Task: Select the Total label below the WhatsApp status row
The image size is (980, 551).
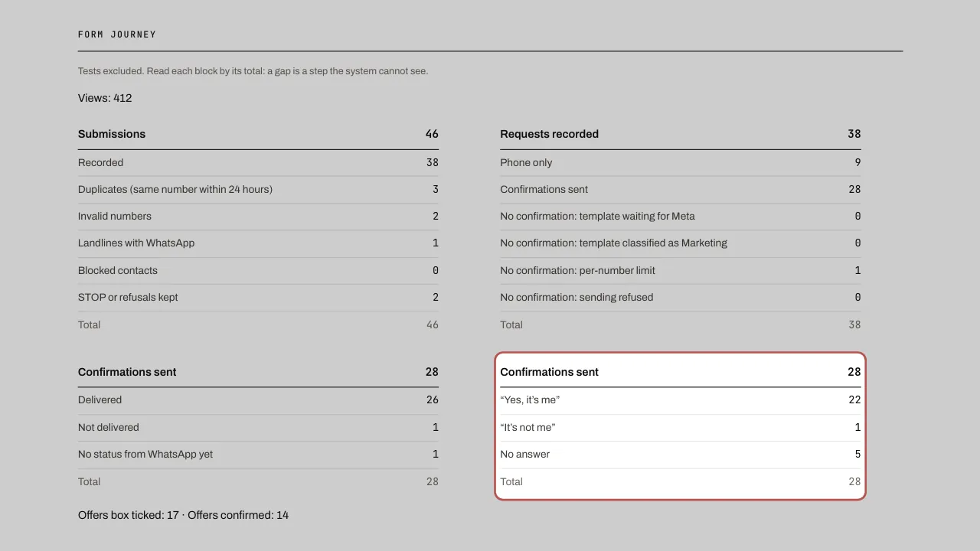Action: click(89, 481)
